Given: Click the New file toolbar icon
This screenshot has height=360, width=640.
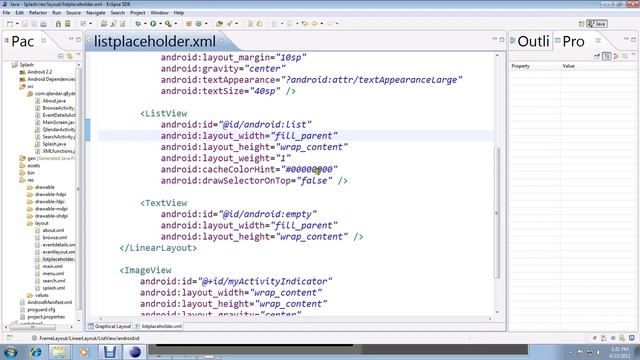Looking at the screenshot, I should [x=10, y=24].
